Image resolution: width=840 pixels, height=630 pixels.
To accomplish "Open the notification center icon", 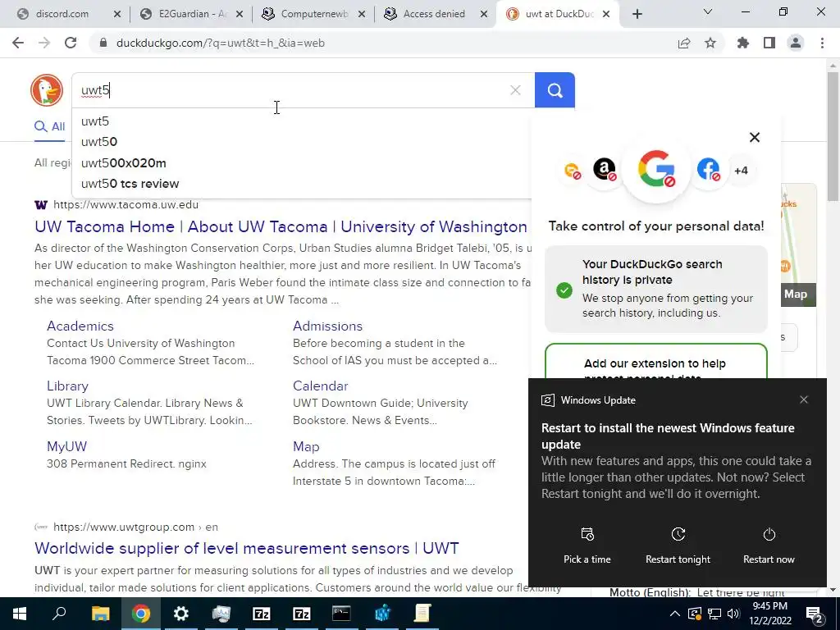I will [815, 614].
